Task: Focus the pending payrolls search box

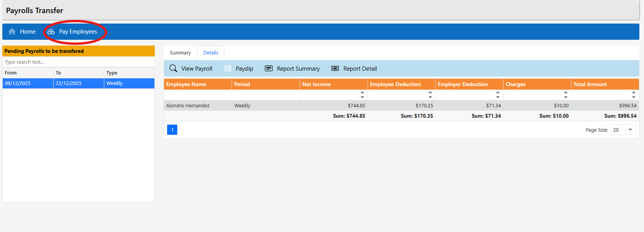Action: [79, 62]
